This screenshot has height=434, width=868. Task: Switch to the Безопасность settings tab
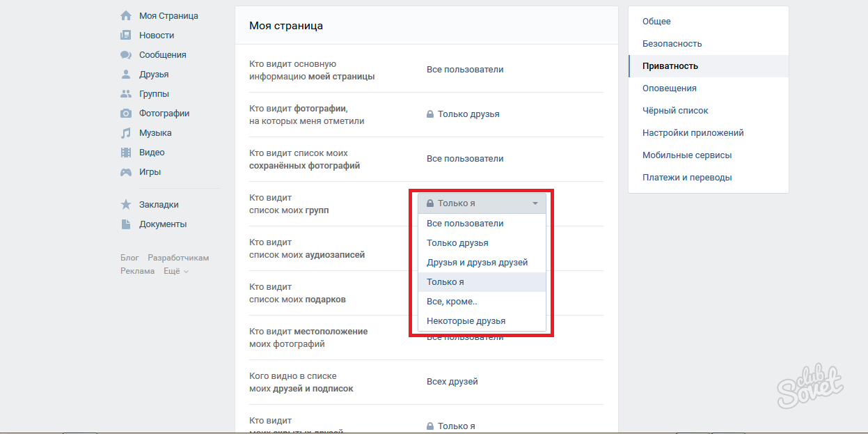pos(672,44)
